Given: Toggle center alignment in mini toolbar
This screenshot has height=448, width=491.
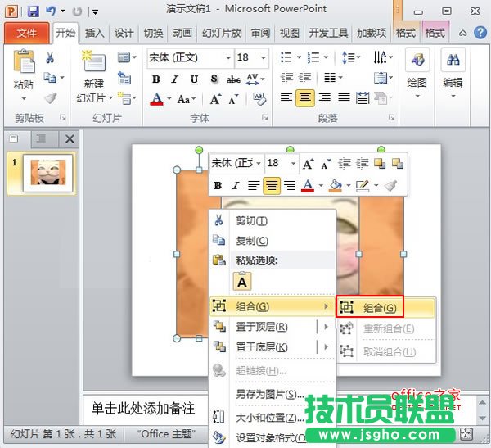Looking at the screenshot, I should coord(272,186).
